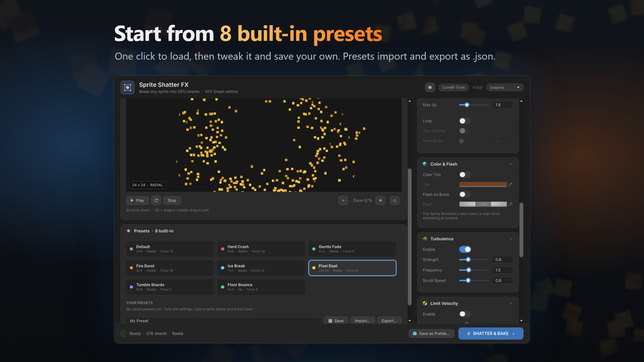Collapse the Limit Velocity section
The width and height of the screenshot is (644, 362).
(x=510, y=304)
